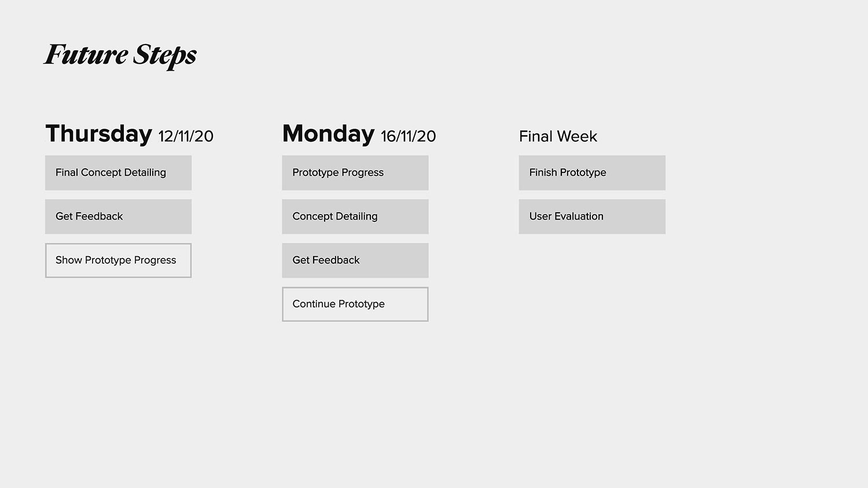Select the bold Monday heading
Viewport: 868px width, 488px height.
tap(328, 134)
